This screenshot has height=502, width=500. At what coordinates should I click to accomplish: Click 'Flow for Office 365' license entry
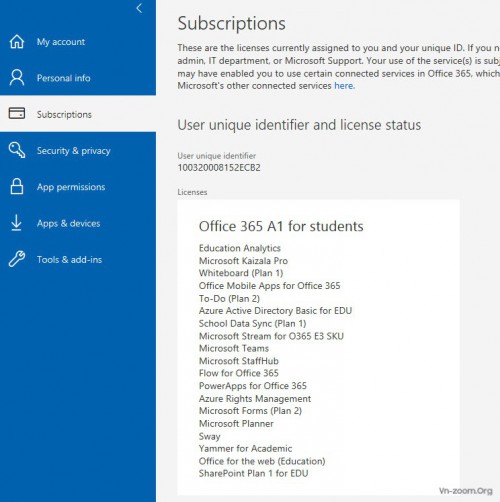(239, 373)
